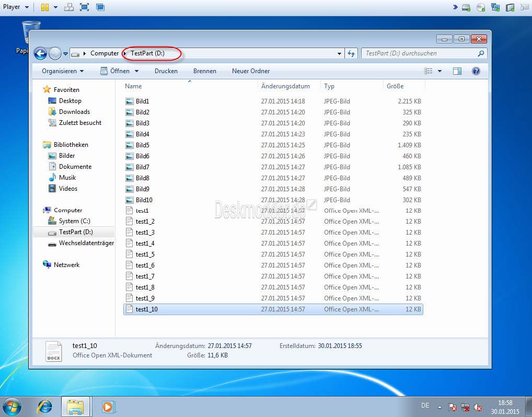Sort by the Typ column header
This screenshot has height=417, width=532.
coord(329,86)
